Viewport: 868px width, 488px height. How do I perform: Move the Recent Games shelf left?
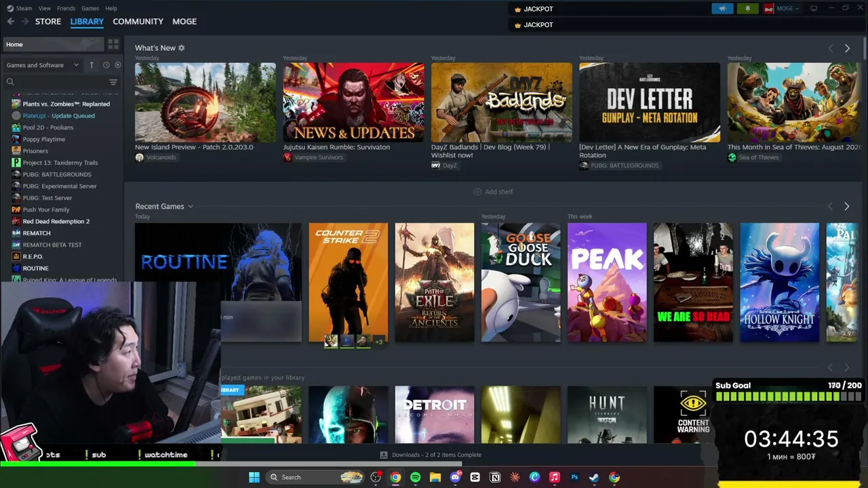[831, 206]
